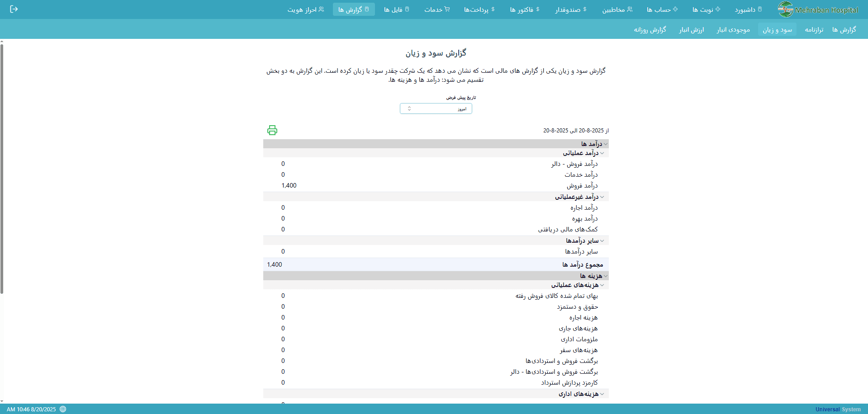Collapse the درآمد ها revenues section
Image resolution: width=868 pixels, height=414 pixels.
click(x=605, y=143)
